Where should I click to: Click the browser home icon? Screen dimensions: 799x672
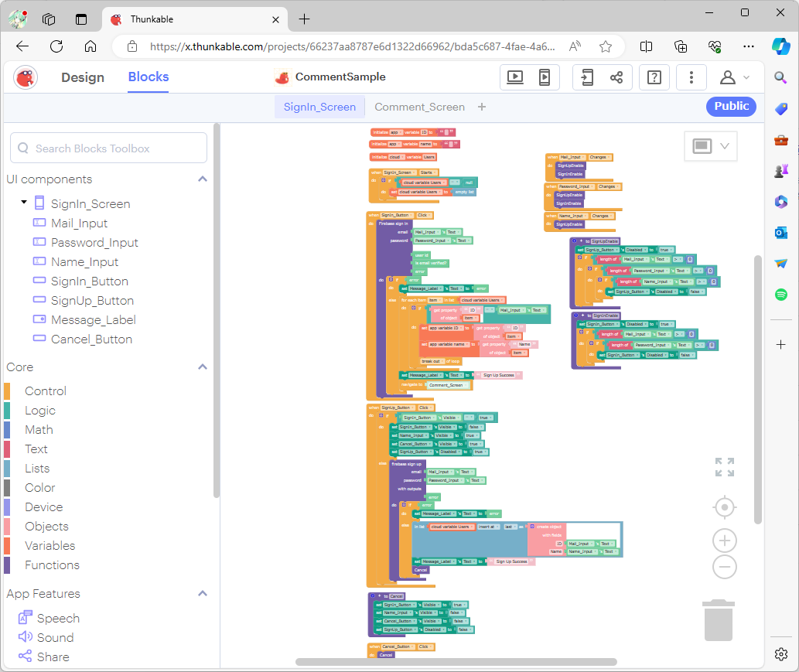[90, 46]
